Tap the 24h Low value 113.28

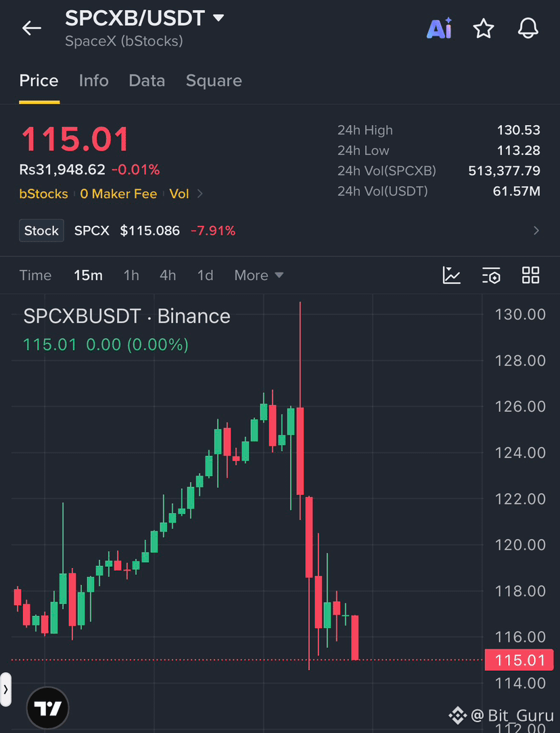518,151
